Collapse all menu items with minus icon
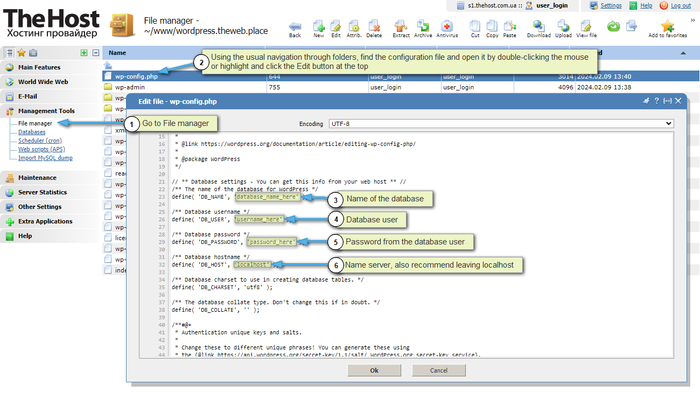This screenshot has width=700, height=399. pyautogui.click(x=96, y=53)
